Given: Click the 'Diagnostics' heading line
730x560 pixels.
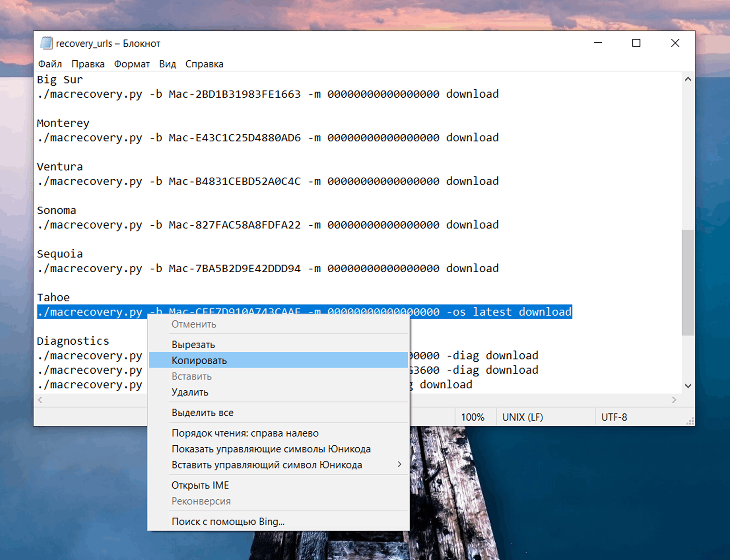Looking at the screenshot, I should (73, 341).
